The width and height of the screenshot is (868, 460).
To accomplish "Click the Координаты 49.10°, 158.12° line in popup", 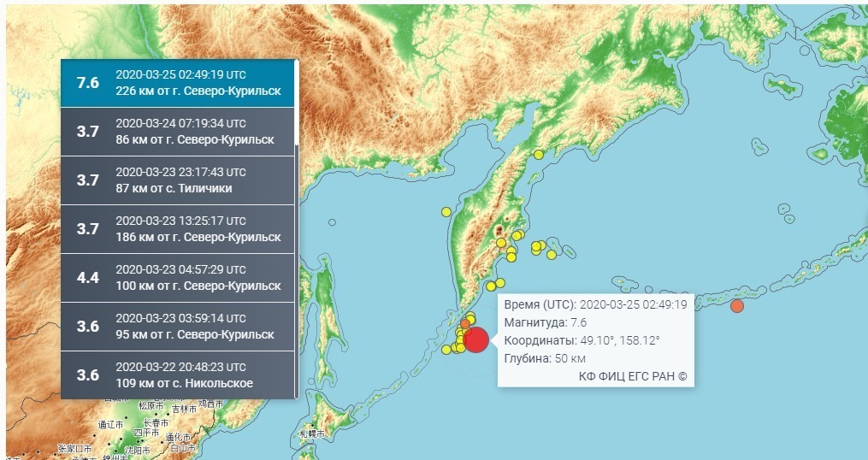I will 582,340.
